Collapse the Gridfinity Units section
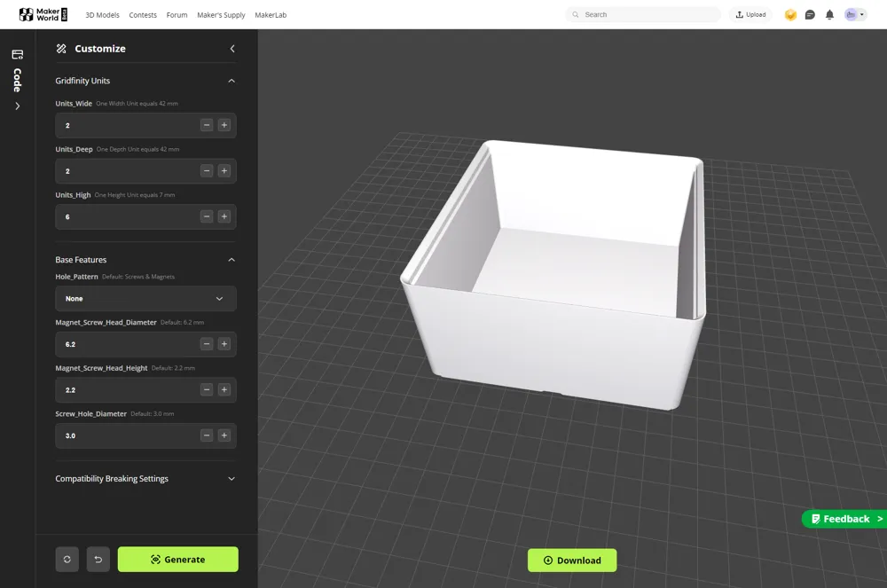Screen dimensions: 887x588 click(232, 81)
